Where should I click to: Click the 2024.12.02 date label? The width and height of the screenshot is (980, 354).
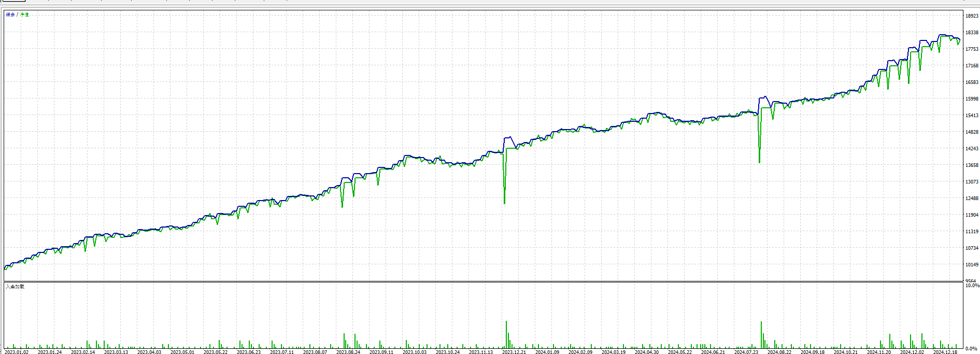click(x=912, y=352)
